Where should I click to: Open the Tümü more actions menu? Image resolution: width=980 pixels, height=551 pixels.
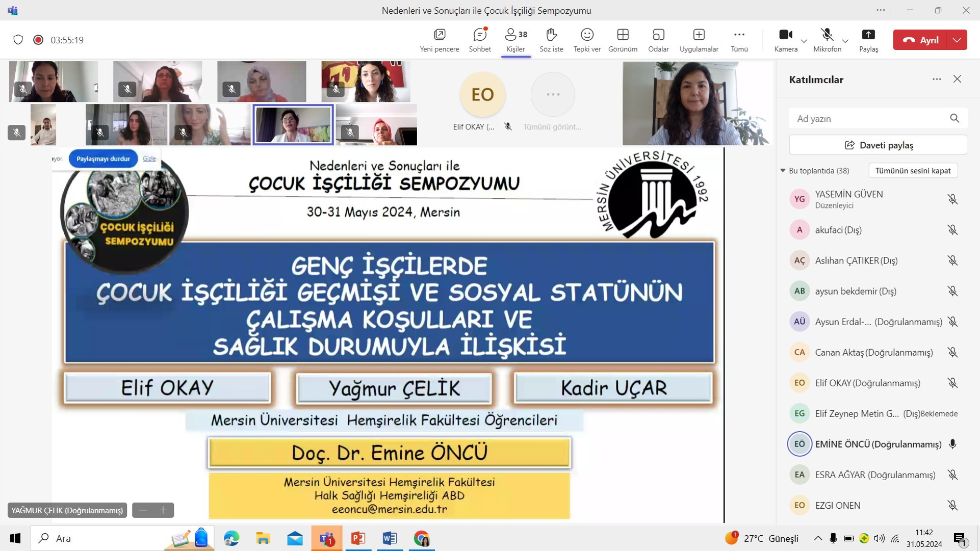coord(739,40)
